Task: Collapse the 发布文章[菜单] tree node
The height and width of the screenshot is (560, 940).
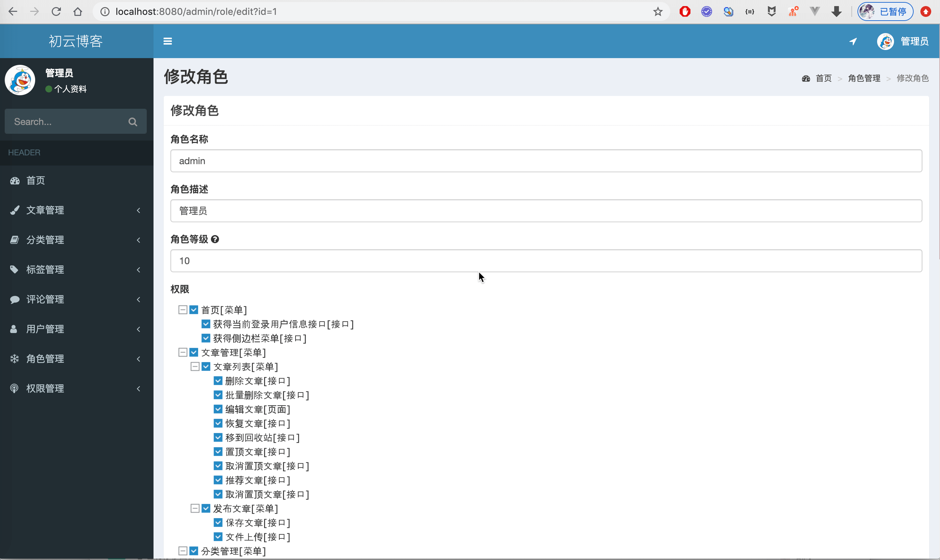Action: tap(195, 508)
